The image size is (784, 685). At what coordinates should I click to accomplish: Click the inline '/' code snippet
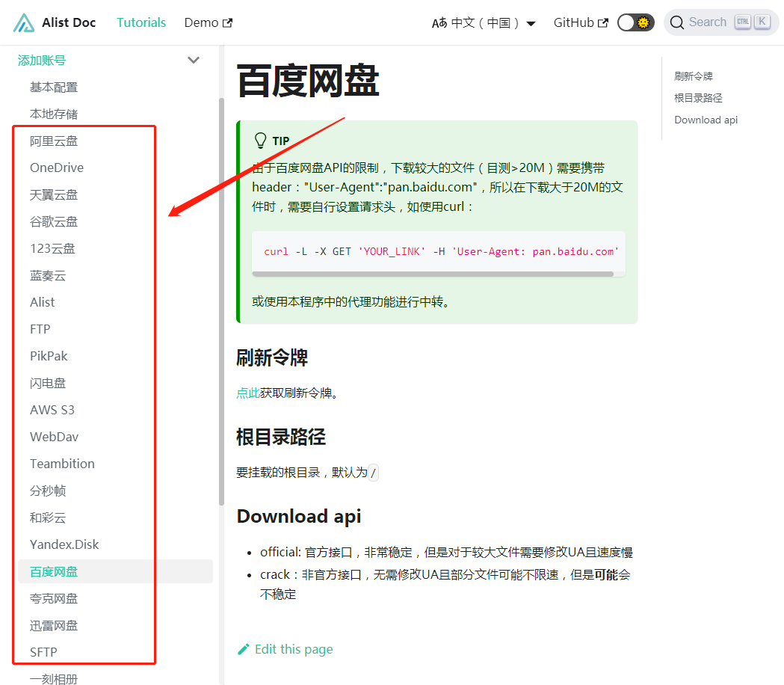coord(373,473)
